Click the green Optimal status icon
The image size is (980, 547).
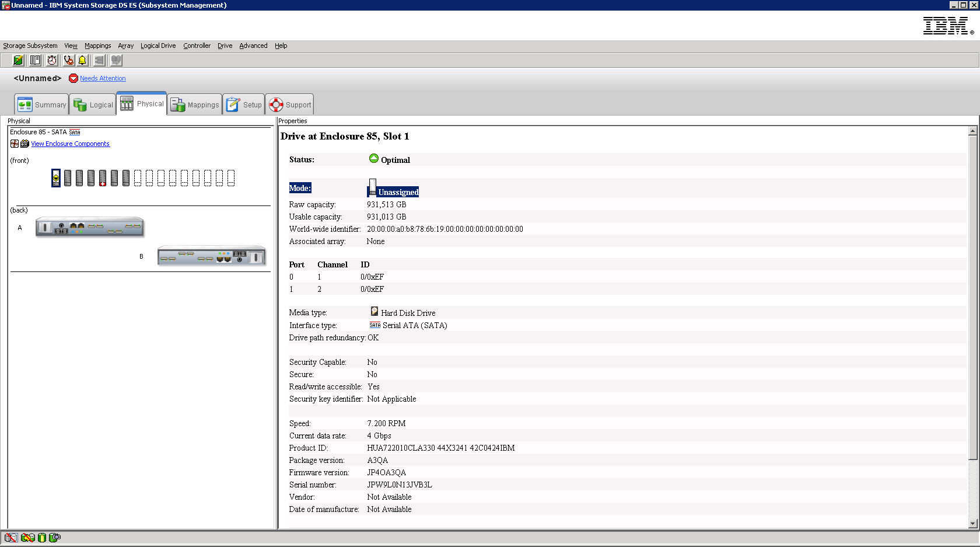tap(374, 158)
